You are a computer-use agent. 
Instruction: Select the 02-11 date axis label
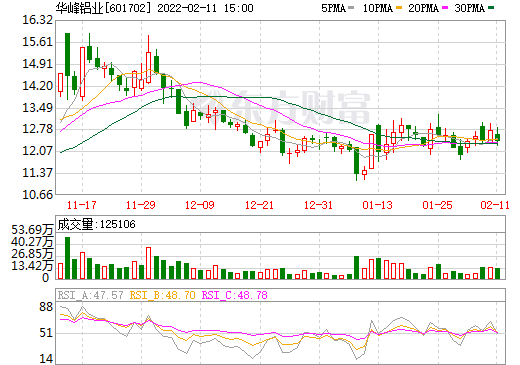pos(495,205)
